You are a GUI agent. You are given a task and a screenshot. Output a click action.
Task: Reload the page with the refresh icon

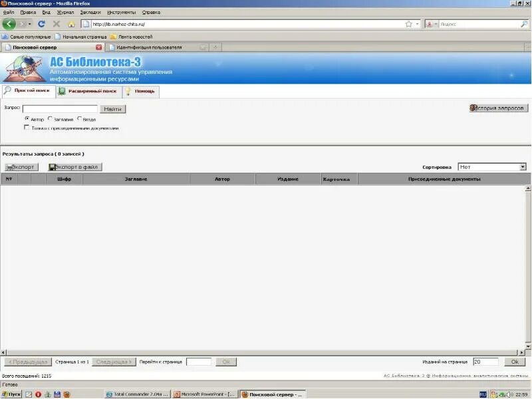41,24
